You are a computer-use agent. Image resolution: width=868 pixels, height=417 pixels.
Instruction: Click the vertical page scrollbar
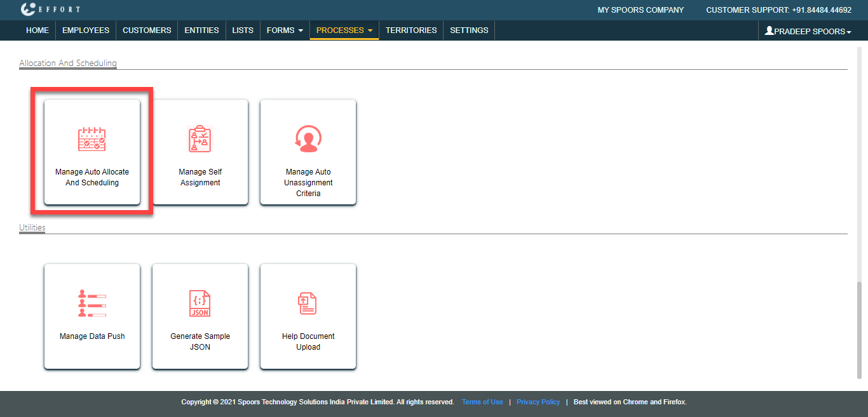(x=860, y=330)
